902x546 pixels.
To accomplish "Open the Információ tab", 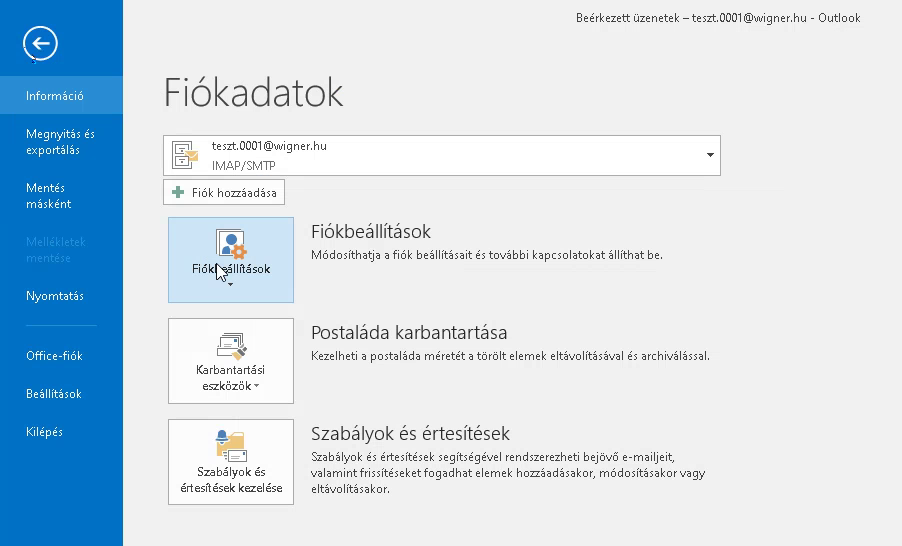I will coord(61,96).
